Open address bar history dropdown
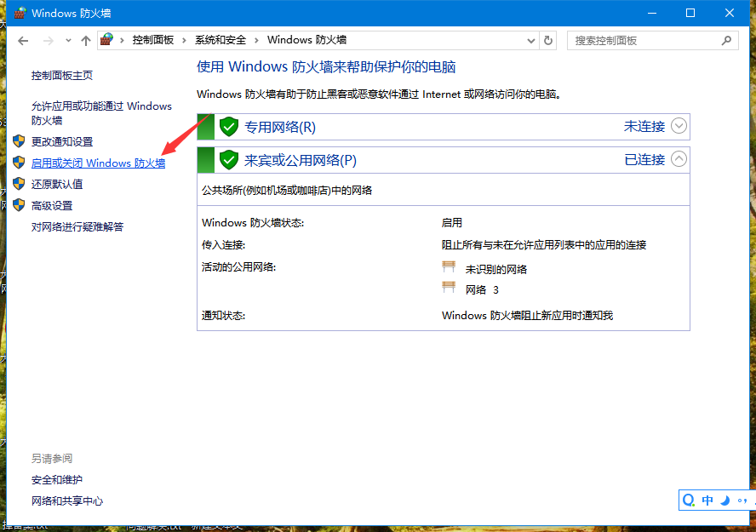 [x=531, y=41]
